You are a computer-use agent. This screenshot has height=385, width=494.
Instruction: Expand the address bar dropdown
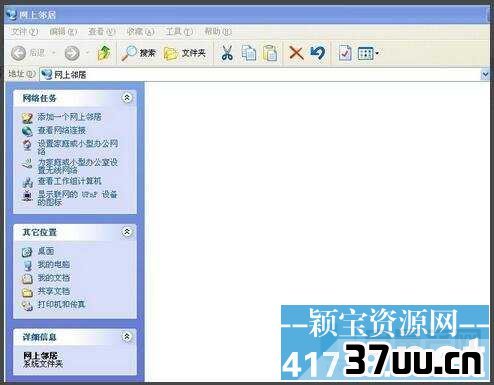point(485,74)
